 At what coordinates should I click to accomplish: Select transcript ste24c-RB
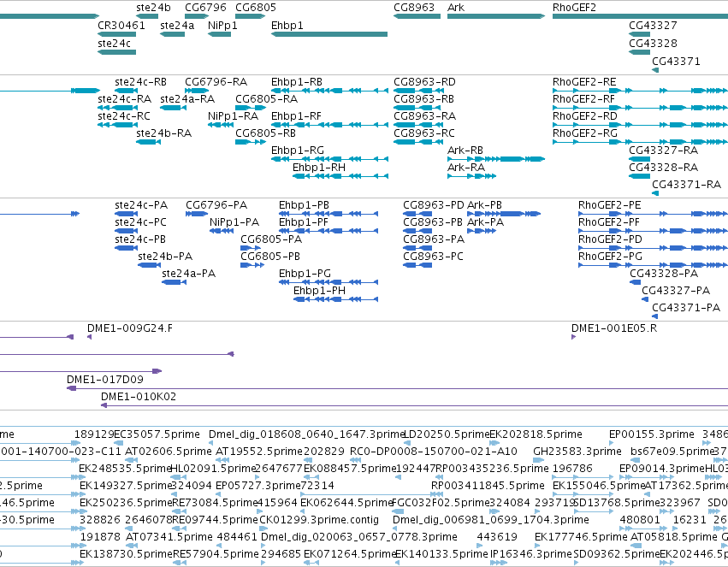coord(126,91)
